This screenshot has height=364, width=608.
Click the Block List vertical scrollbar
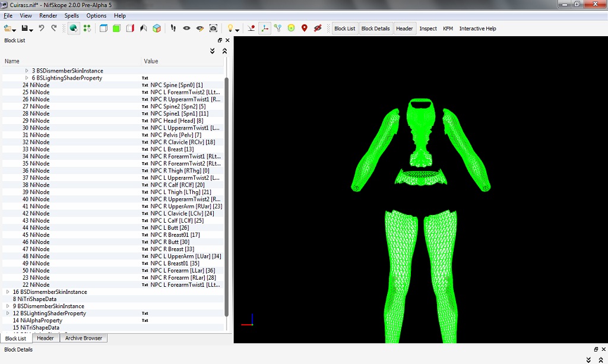tap(226, 196)
